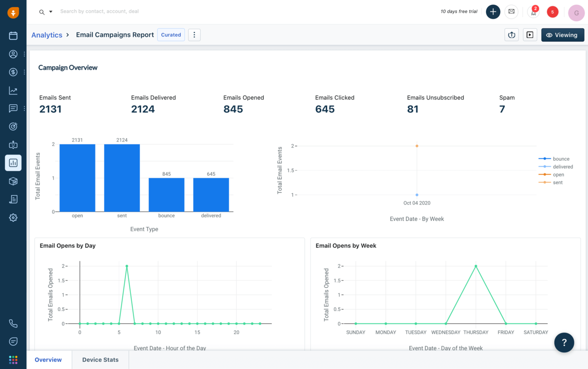Open notifications showing 5 alerts
Image resolution: width=588 pixels, height=369 pixels.
(x=553, y=12)
